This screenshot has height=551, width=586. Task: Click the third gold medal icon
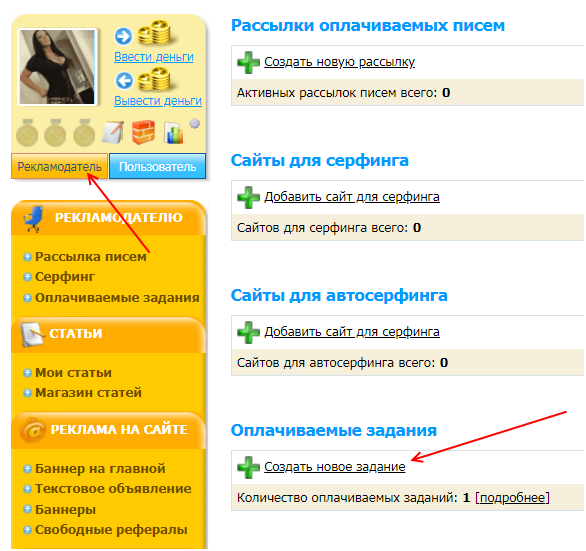tap(84, 132)
